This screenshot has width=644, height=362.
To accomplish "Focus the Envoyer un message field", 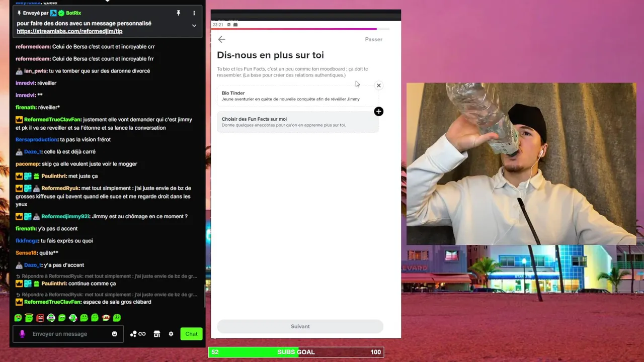I will coord(68,334).
